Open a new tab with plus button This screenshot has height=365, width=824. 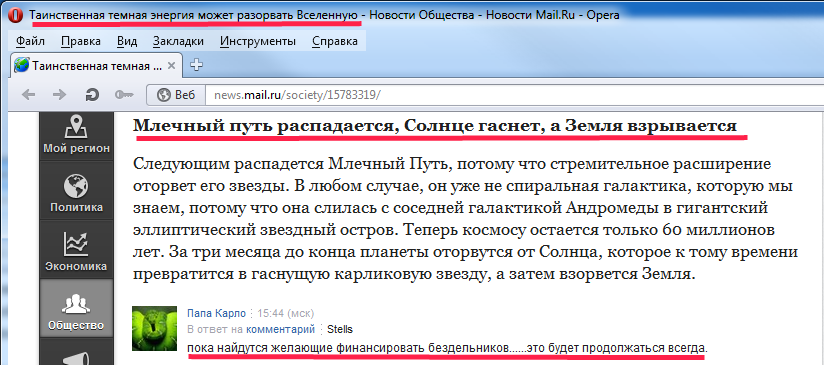196,65
